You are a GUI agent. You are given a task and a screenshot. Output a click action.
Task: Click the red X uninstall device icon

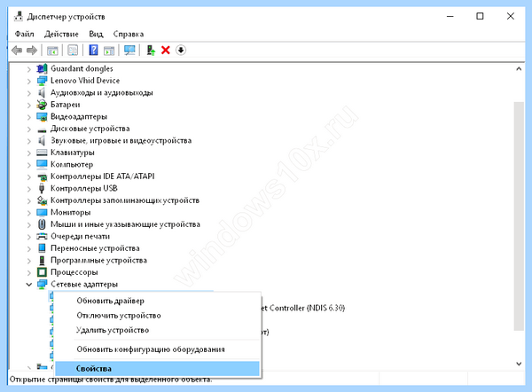166,51
